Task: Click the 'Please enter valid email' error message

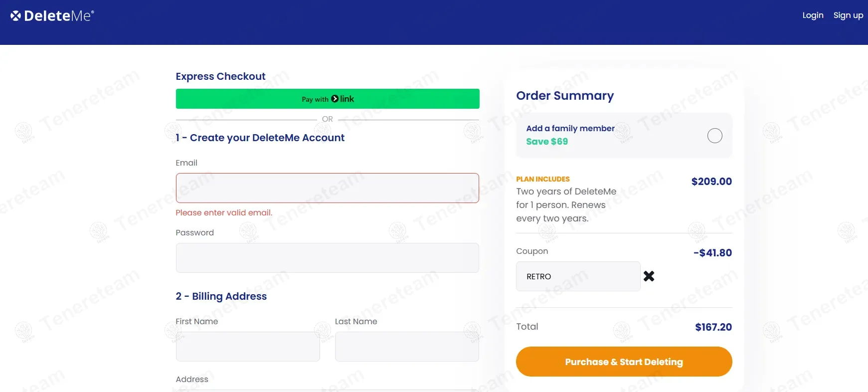Action: (x=224, y=213)
